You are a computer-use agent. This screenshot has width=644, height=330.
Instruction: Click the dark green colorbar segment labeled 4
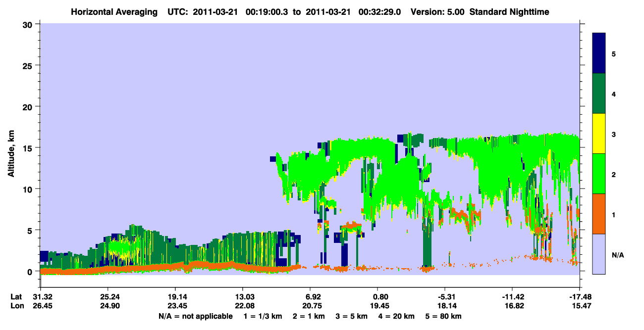[599, 94]
